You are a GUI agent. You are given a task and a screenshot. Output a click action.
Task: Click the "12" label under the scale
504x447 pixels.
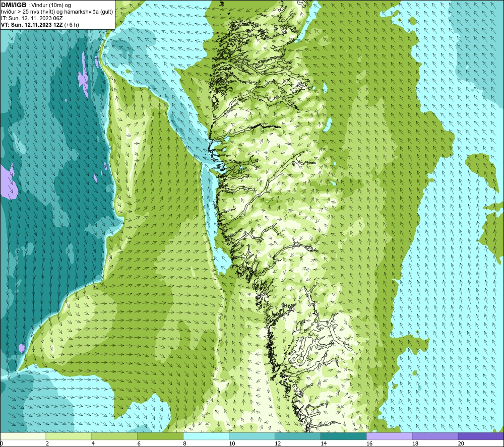tap(278, 444)
